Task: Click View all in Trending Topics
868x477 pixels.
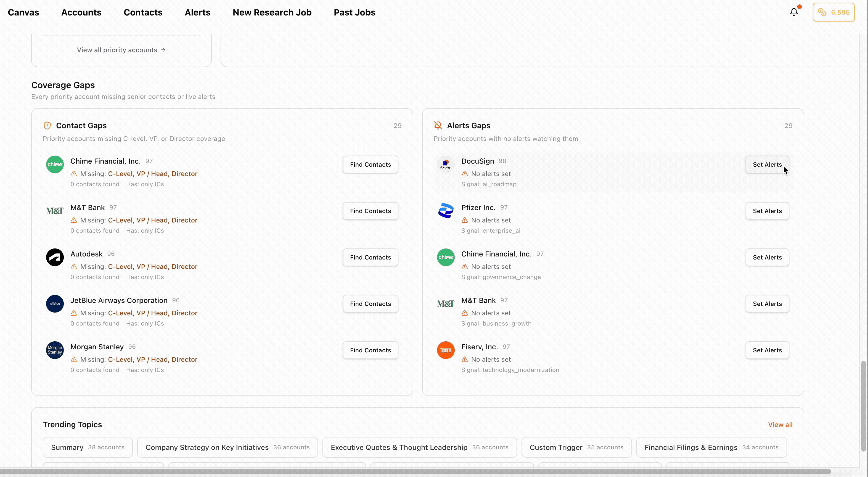Action: click(x=780, y=425)
